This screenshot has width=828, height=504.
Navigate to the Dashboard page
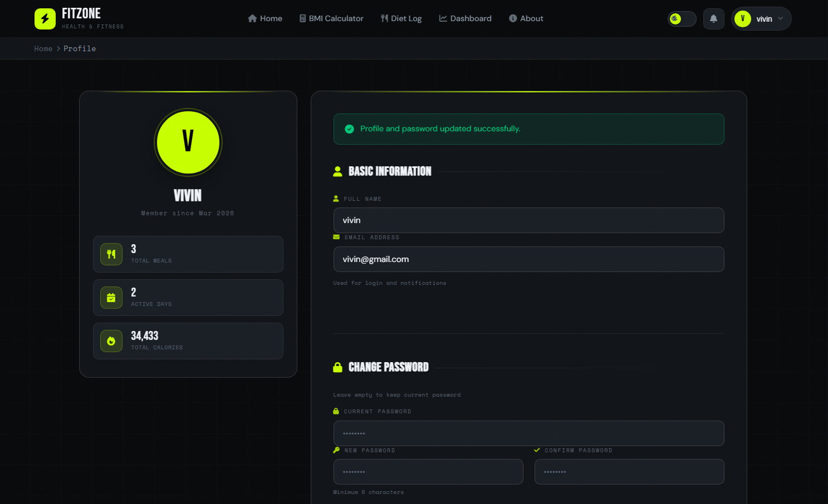[466, 18]
